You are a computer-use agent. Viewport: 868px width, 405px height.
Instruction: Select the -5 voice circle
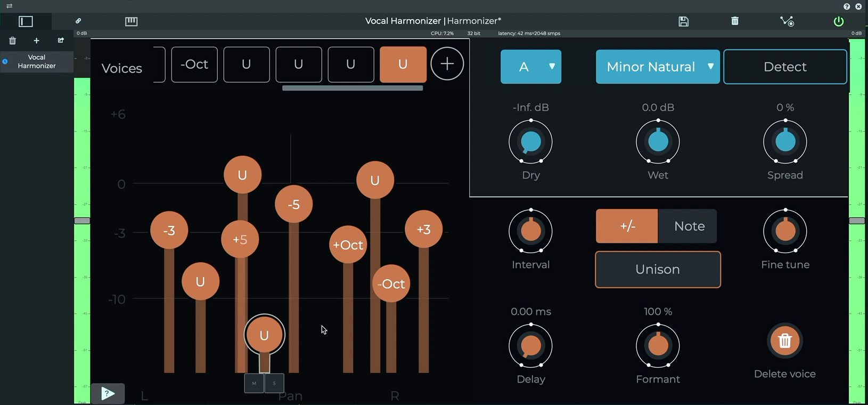pyautogui.click(x=293, y=204)
